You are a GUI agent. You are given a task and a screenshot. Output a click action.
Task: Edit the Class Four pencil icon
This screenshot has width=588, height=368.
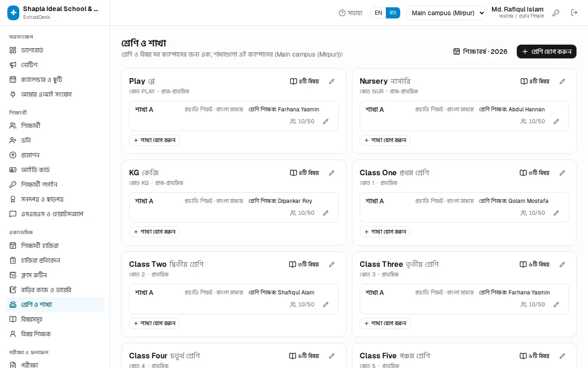pos(332,356)
